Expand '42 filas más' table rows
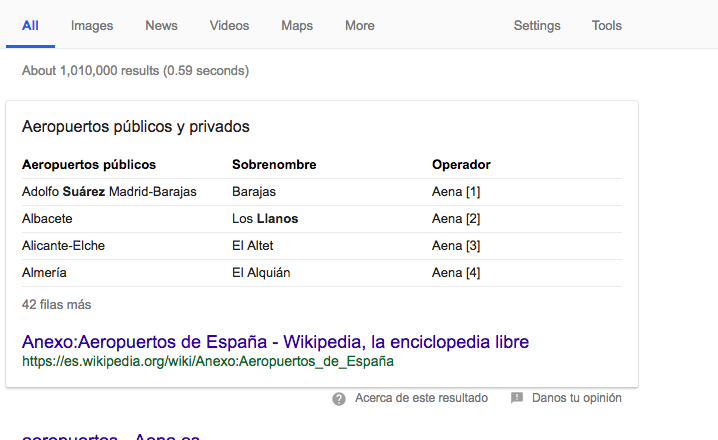The width and height of the screenshot is (718, 440). (56, 304)
